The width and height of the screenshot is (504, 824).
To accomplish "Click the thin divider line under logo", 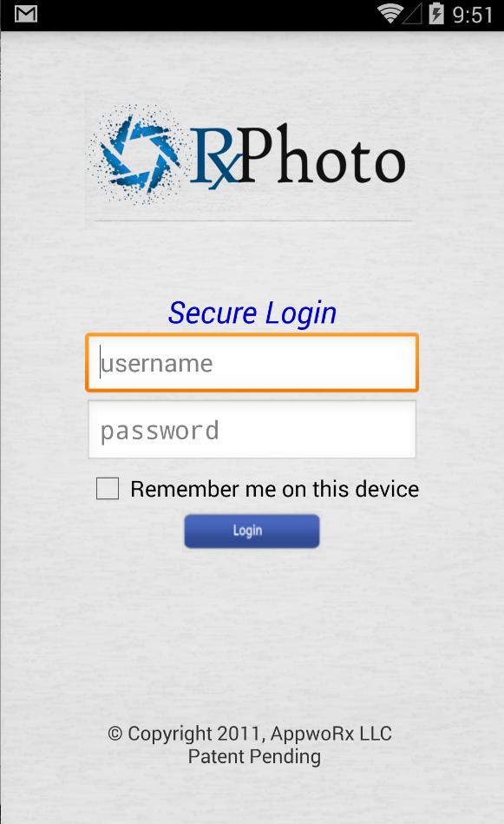I will [x=252, y=221].
